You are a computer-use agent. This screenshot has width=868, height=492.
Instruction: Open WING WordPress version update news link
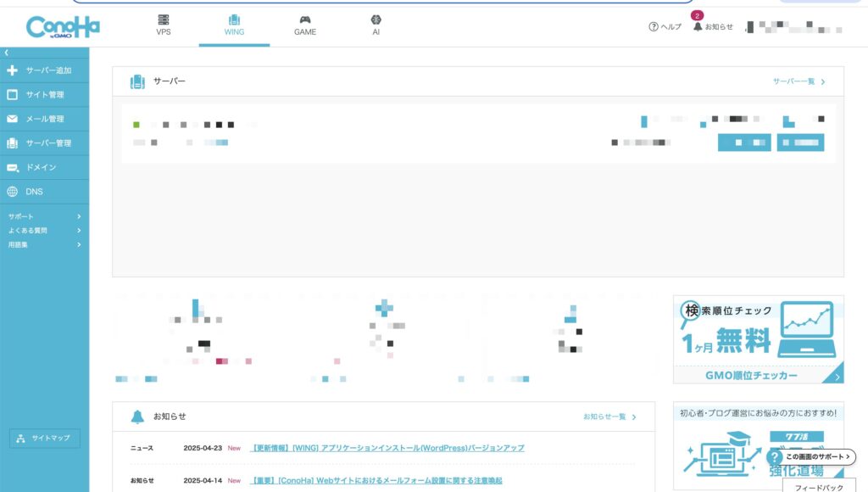tap(387, 448)
